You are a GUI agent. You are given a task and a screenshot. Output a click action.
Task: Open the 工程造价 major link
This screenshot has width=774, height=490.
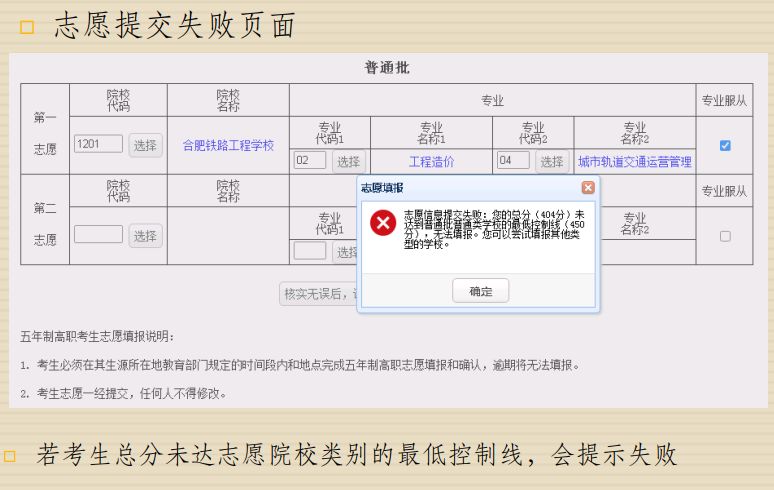coord(431,162)
